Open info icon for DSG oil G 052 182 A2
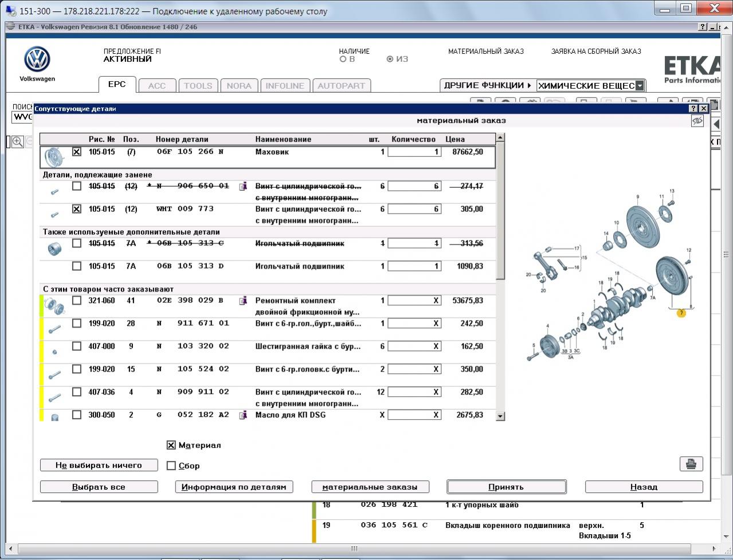This screenshot has width=733, height=560. pyautogui.click(x=243, y=415)
